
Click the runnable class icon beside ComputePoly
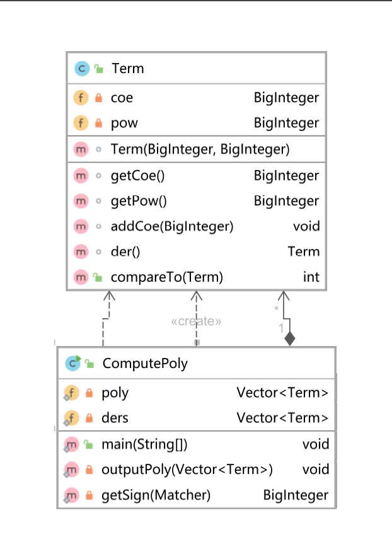point(73,363)
